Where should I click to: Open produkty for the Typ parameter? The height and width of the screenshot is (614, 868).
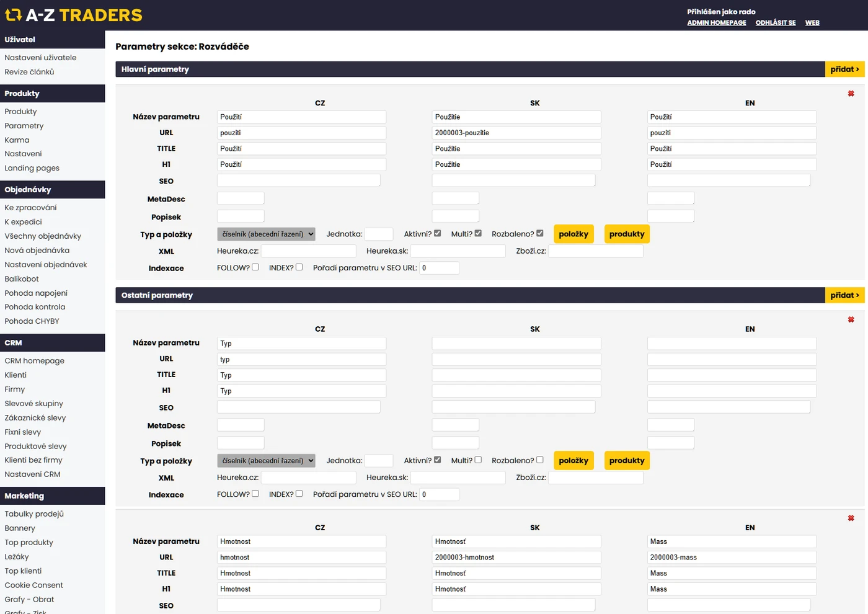tap(626, 461)
